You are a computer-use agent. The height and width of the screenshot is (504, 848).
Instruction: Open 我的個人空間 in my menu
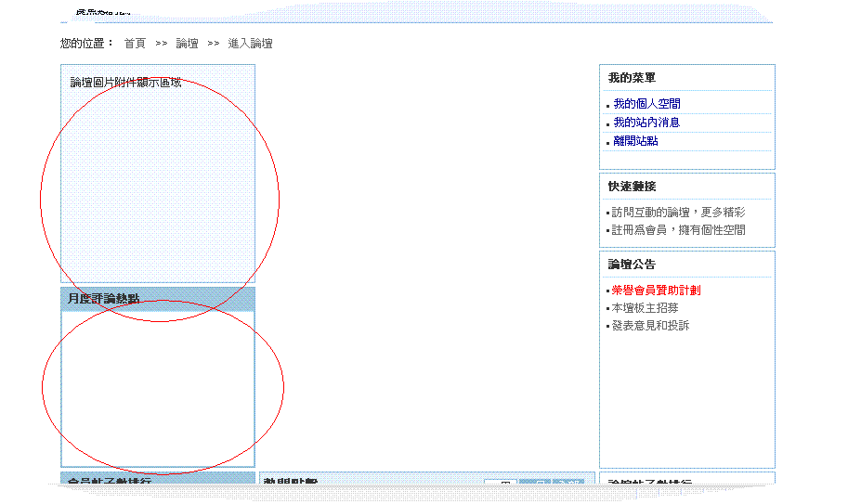[x=646, y=104]
